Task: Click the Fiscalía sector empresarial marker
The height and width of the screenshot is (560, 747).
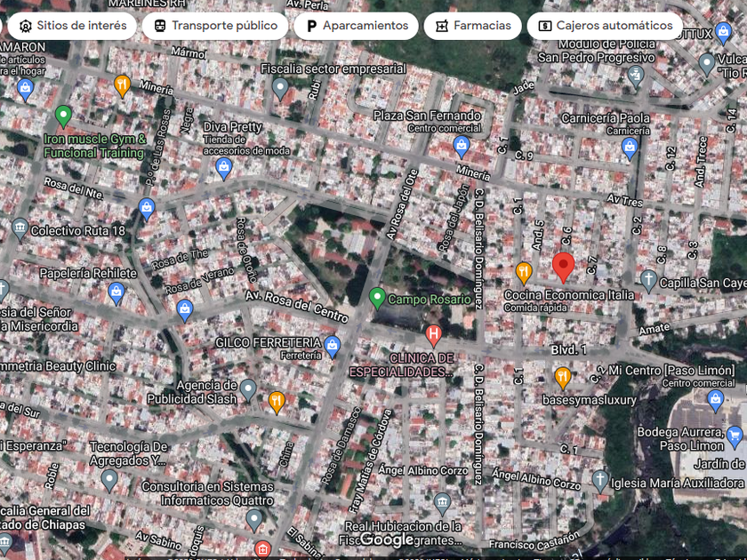Action: [x=280, y=88]
